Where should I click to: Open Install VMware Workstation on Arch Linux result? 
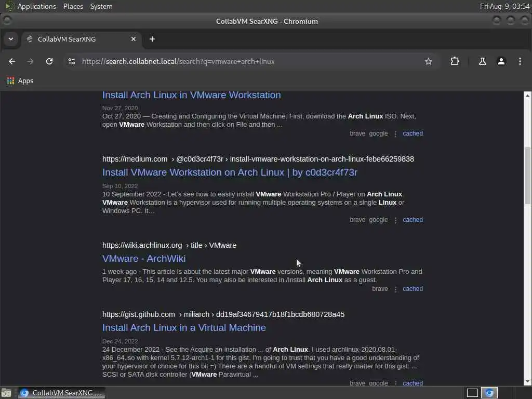[230, 172]
